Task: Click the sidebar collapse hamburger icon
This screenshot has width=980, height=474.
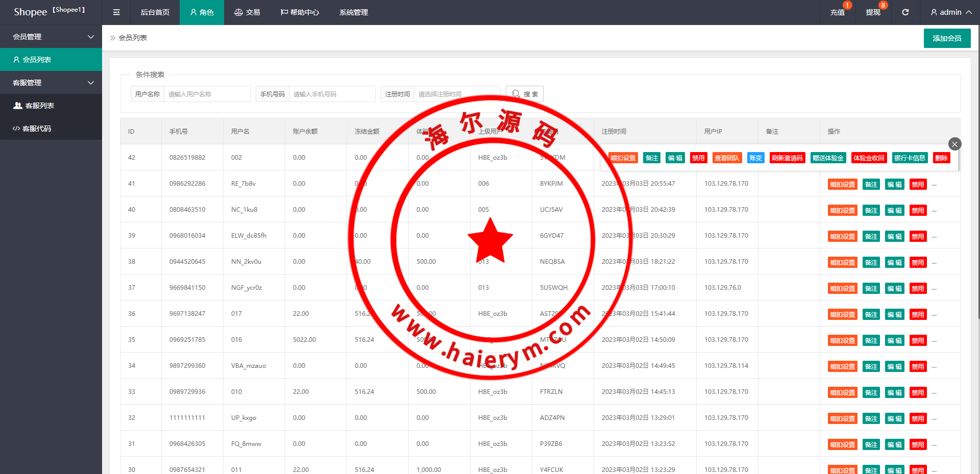Action: [116, 12]
